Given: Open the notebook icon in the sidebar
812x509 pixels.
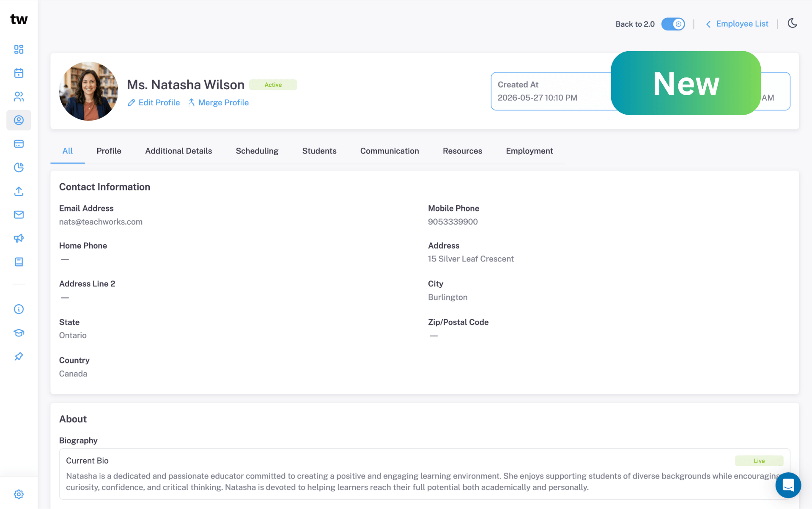Looking at the screenshot, I should (x=19, y=262).
